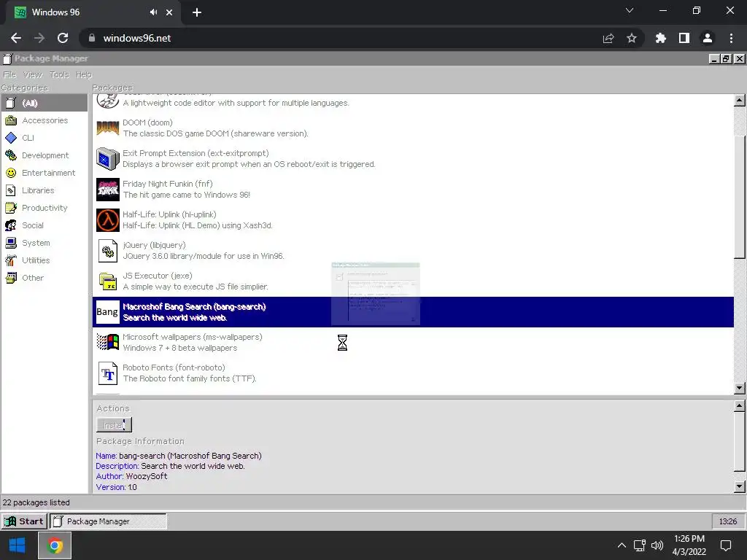747x560 pixels.
Task: Click the Microsoft wallpapers flag icon
Action: [108, 343]
